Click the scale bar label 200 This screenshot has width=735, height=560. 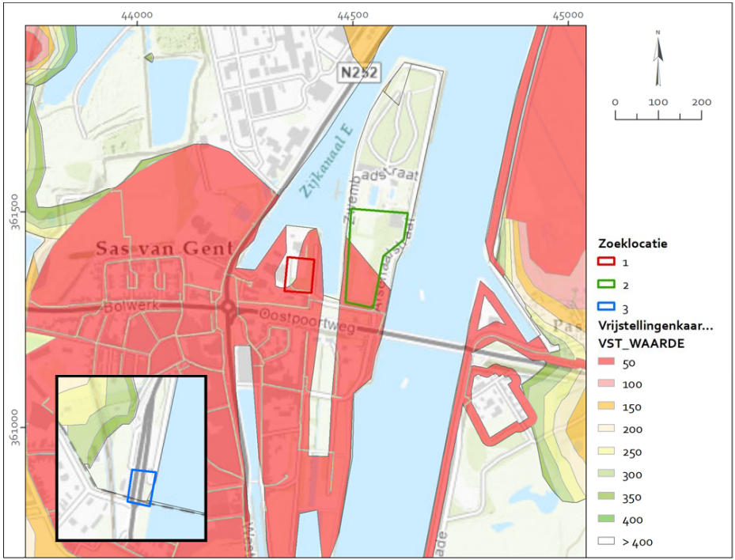click(x=701, y=102)
